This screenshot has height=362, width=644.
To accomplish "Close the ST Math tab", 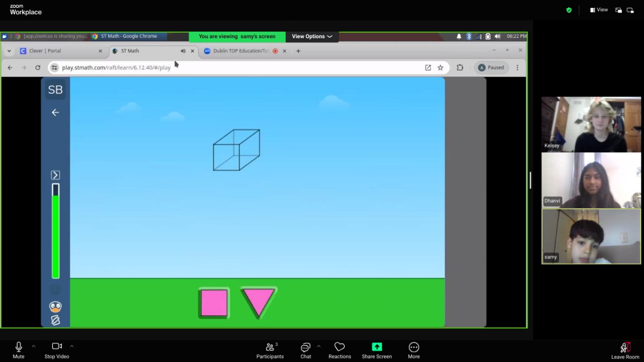I will 192,51.
